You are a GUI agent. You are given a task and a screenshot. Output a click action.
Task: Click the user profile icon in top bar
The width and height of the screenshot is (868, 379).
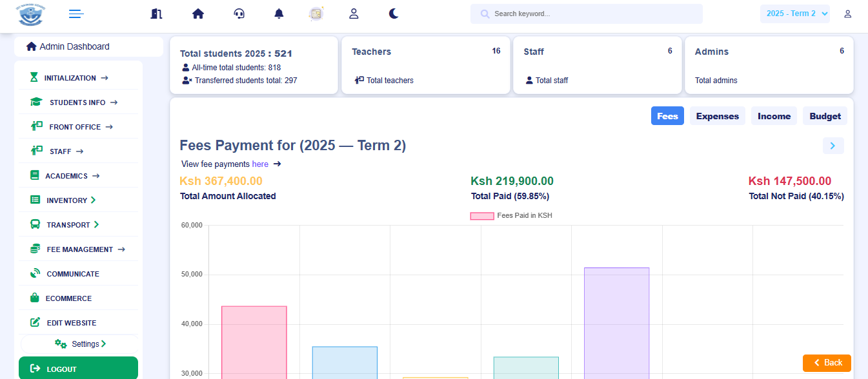(x=354, y=14)
